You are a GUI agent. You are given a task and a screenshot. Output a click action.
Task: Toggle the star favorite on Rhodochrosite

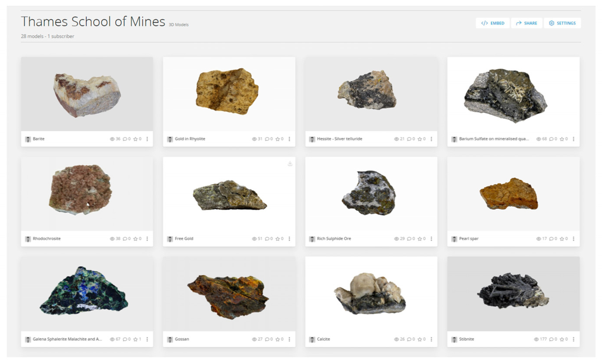pyautogui.click(x=136, y=239)
